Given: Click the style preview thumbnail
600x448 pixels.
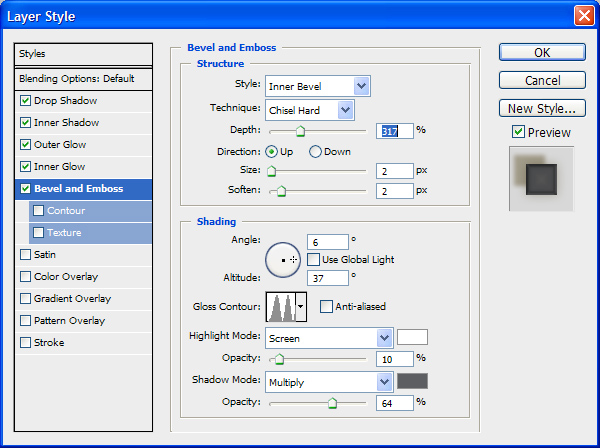Looking at the screenshot, I should point(541,179).
